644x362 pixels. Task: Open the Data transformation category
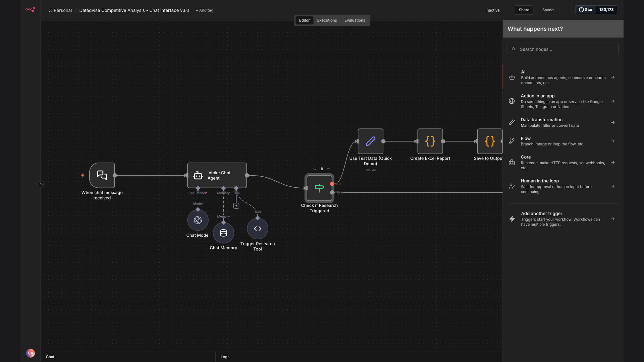point(563,122)
